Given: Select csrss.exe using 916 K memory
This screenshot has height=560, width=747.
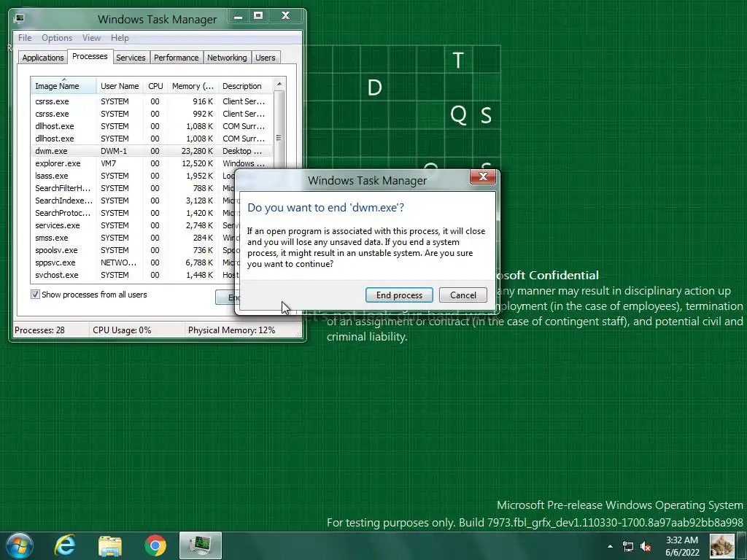Looking at the screenshot, I should [x=152, y=101].
